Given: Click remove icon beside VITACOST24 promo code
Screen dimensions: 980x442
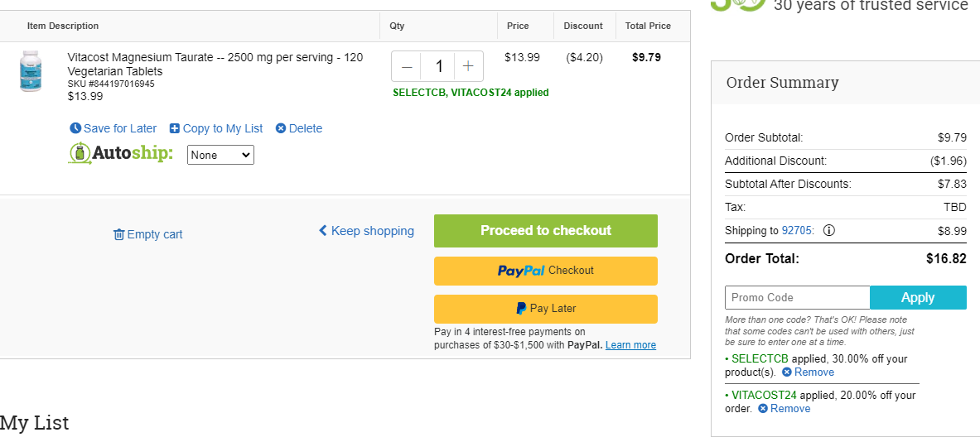Looking at the screenshot, I should click(x=762, y=408).
